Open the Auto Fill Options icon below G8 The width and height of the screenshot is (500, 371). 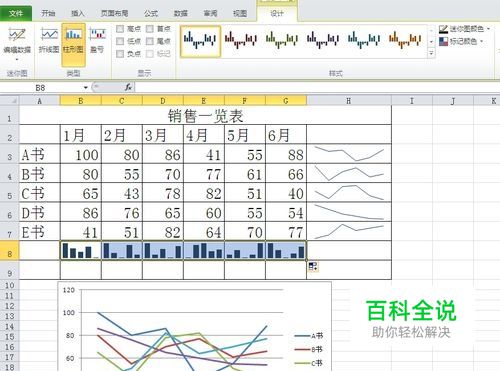coord(313,266)
